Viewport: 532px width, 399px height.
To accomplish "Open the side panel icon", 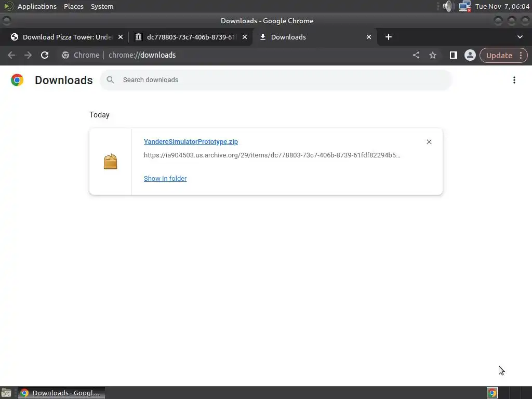I will (453, 55).
